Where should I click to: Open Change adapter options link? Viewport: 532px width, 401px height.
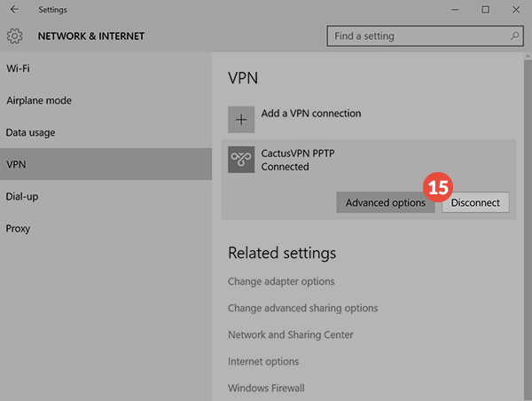click(x=281, y=281)
